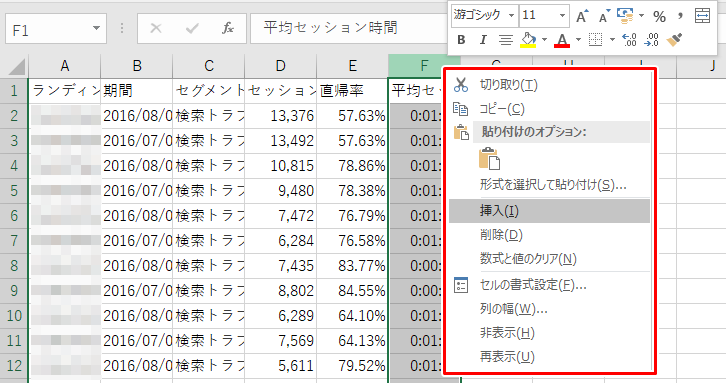Expand the borders dropdown arrow
Viewport: 726px width, 383px height.
pyautogui.click(x=612, y=40)
